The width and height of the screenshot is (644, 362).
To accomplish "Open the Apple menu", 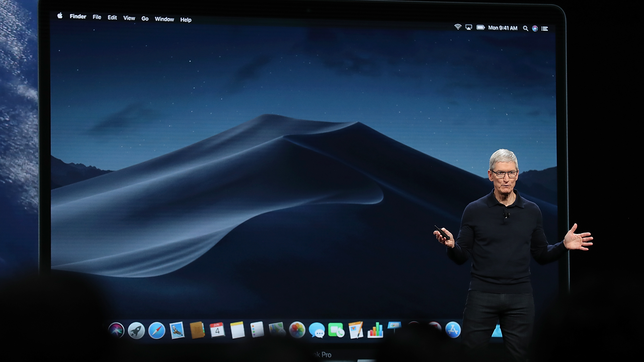I will click(60, 16).
